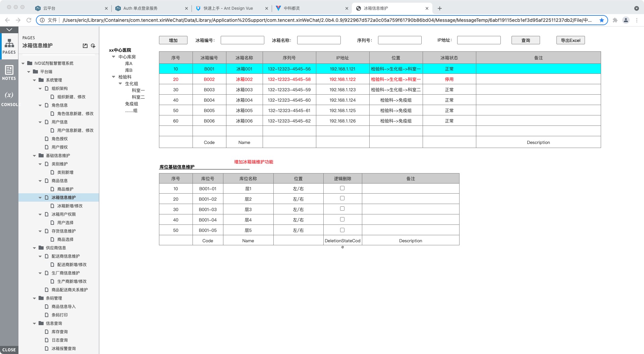Open the 库存查询 page
This screenshot has width=644, height=354.
[59, 332]
